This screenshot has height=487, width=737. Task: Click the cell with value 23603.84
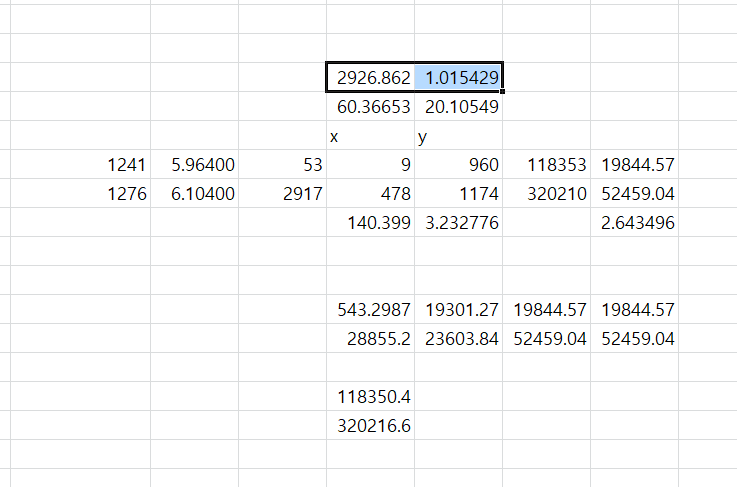458,339
